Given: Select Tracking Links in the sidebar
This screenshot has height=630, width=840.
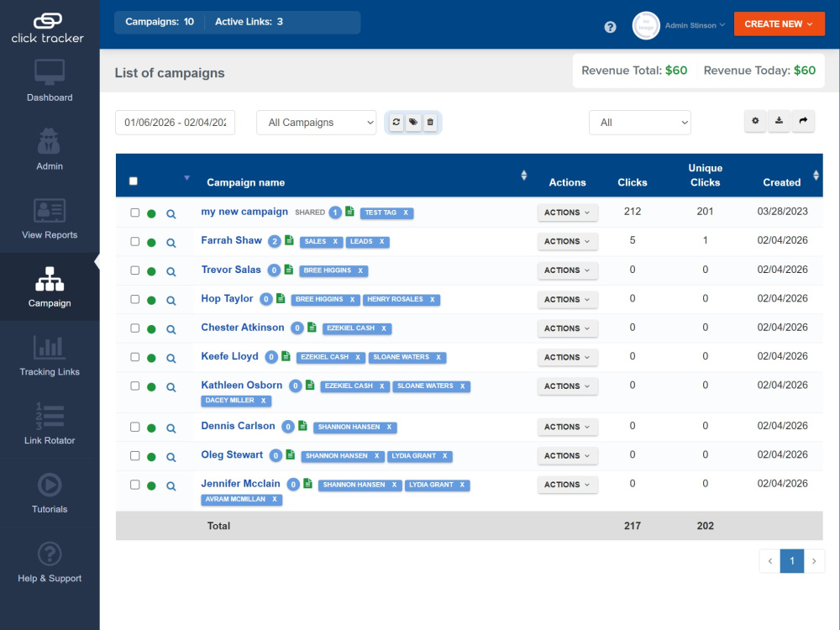Looking at the screenshot, I should tap(50, 355).
